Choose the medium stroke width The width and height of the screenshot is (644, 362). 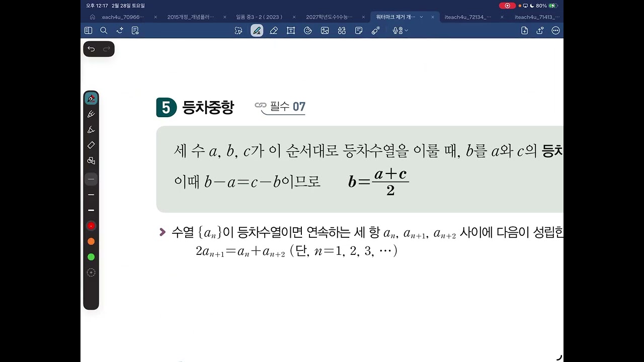[91, 195]
